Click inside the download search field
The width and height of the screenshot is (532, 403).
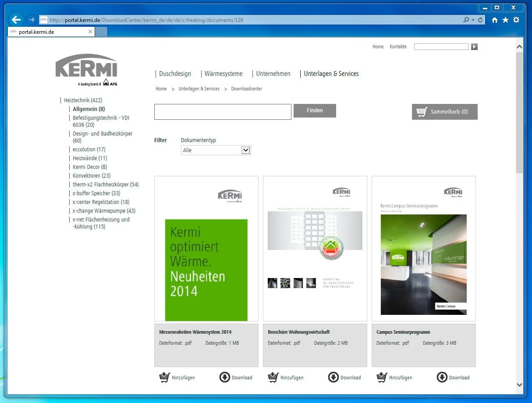(222, 112)
